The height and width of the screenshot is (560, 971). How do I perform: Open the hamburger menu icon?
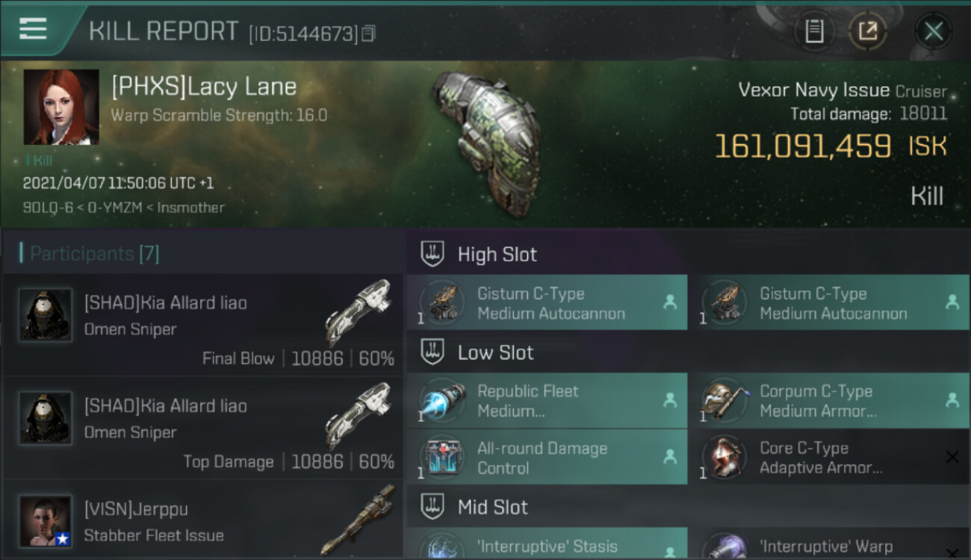click(x=33, y=29)
